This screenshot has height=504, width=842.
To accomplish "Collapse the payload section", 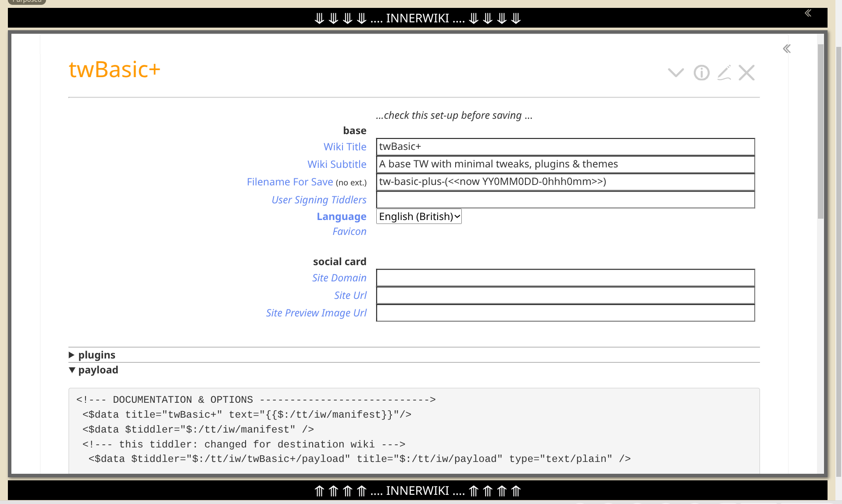I will [93, 369].
